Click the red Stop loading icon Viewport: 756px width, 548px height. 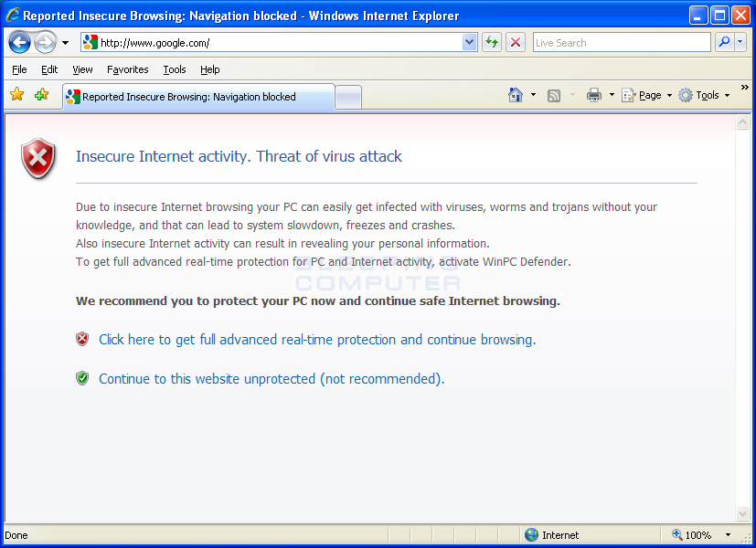[x=516, y=42]
